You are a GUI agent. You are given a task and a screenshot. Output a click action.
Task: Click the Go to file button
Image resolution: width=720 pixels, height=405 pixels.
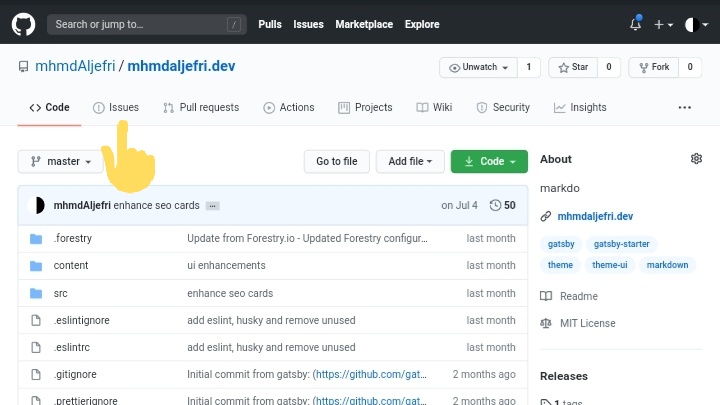[x=337, y=162]
